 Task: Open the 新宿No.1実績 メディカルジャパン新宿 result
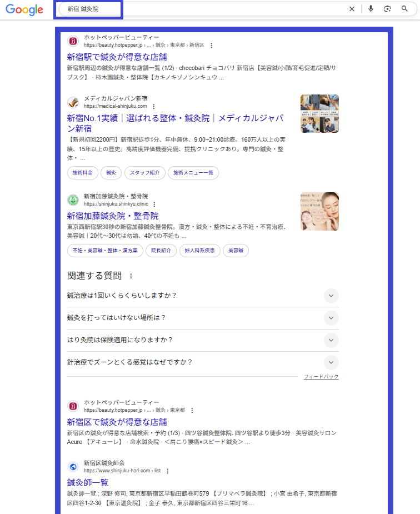click(176, 123)
